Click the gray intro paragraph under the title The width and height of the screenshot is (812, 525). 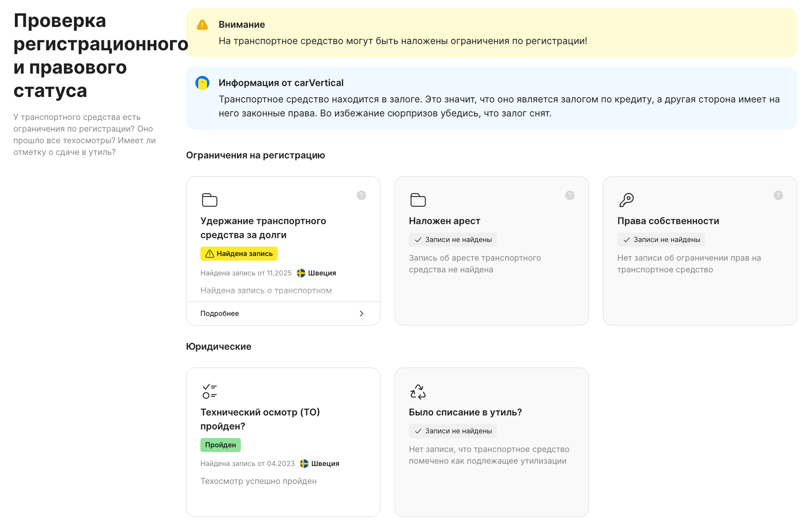(x=85, y=135)
